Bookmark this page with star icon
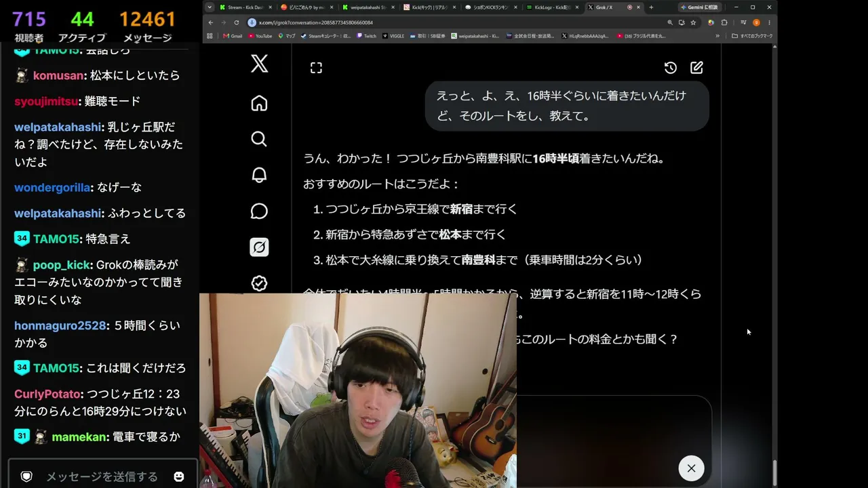Screen dimensions: 868x488 tap(693, 22)
